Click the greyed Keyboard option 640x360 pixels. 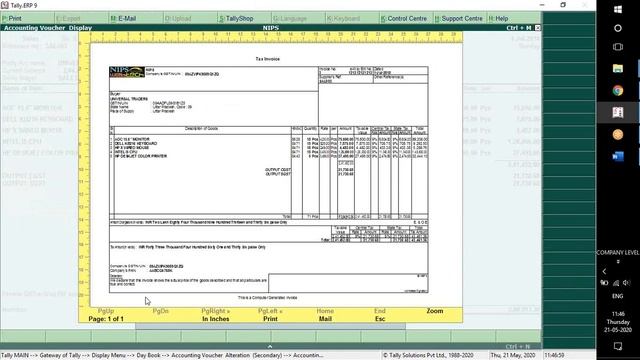coord(343,18)
